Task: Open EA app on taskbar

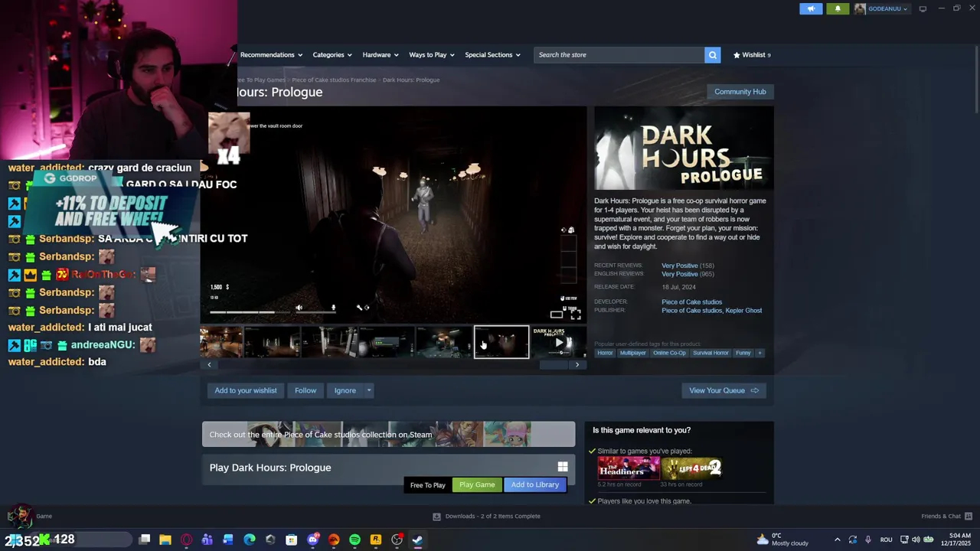Action: pos(334,540)
